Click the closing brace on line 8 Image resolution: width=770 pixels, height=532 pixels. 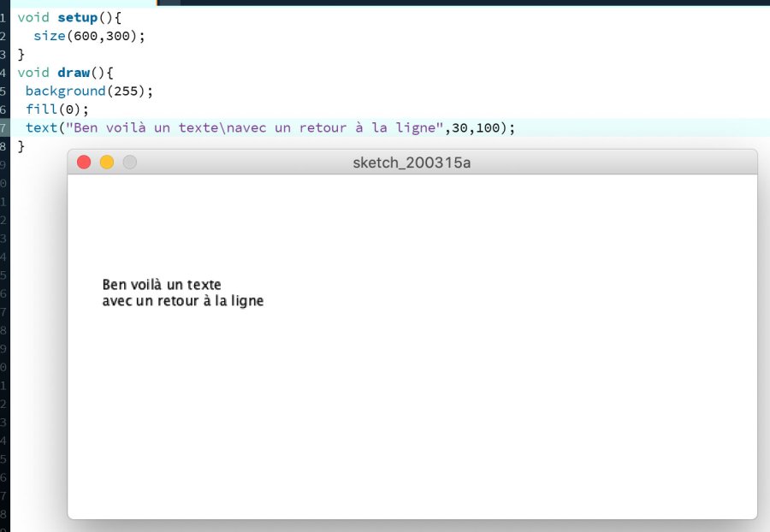[21, 146]
